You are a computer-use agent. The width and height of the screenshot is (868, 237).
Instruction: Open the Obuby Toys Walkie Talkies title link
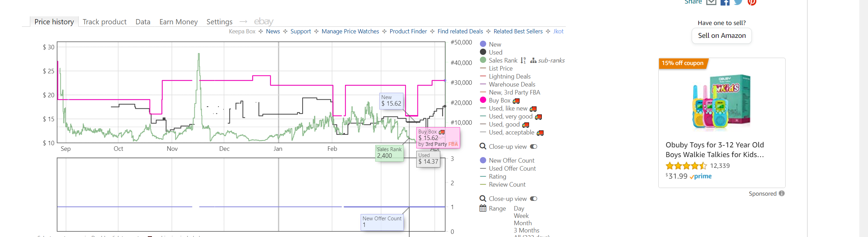point(715,150)
